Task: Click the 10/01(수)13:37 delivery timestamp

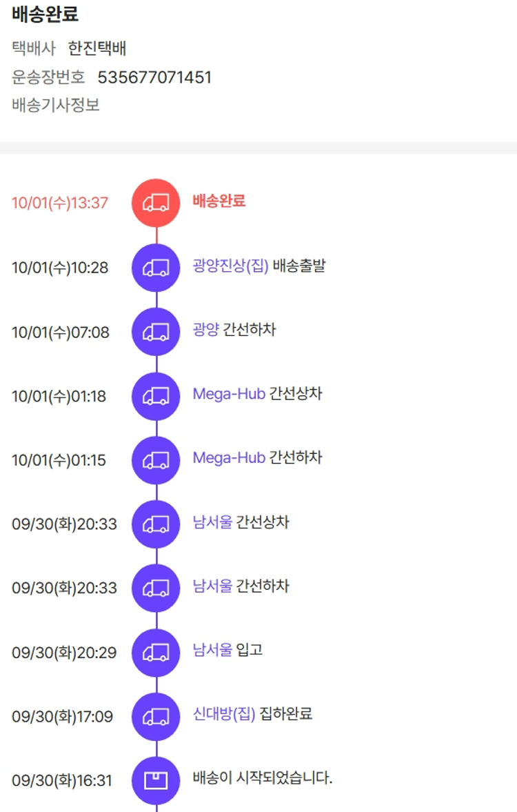Action: [x=60, y=203]
